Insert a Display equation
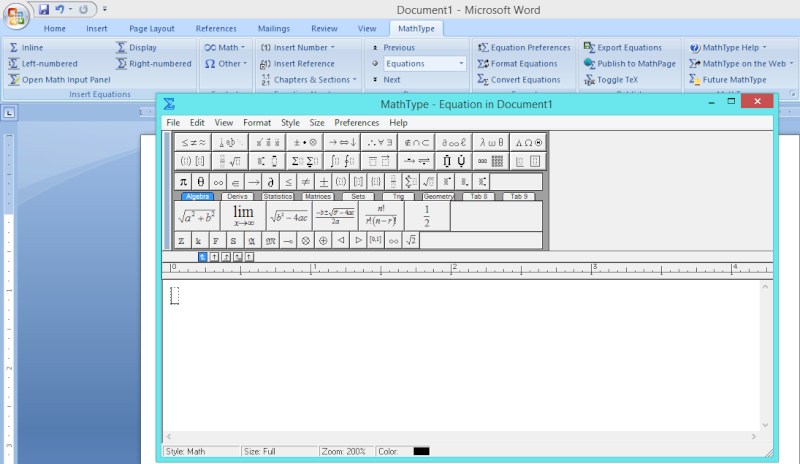 (x=136, y=47)
